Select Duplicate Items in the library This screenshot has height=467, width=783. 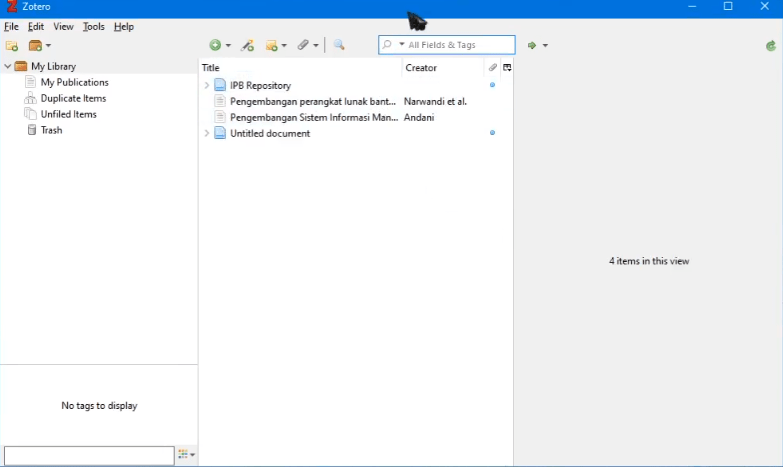pos(73,99)
